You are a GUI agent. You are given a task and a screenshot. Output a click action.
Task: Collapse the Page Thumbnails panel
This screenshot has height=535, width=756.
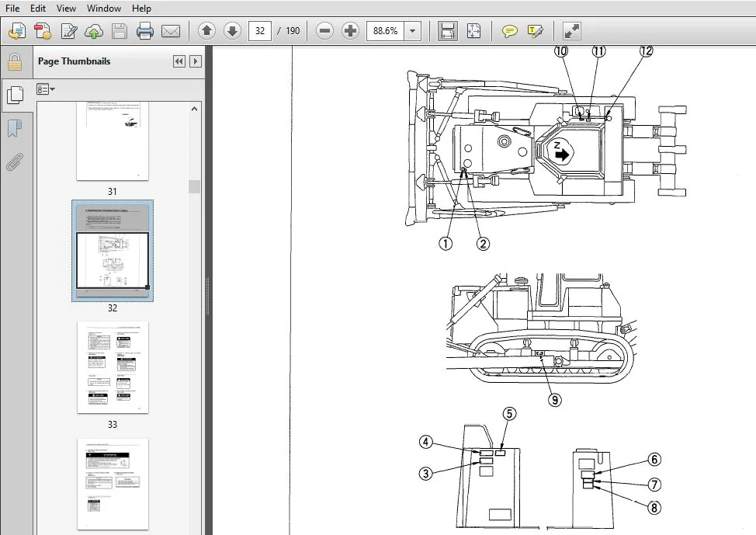(179, 61)
